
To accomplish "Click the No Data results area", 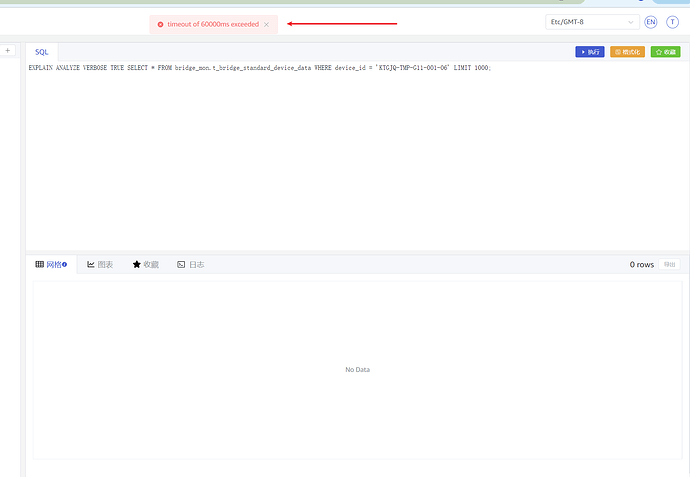I will (357, 369).
